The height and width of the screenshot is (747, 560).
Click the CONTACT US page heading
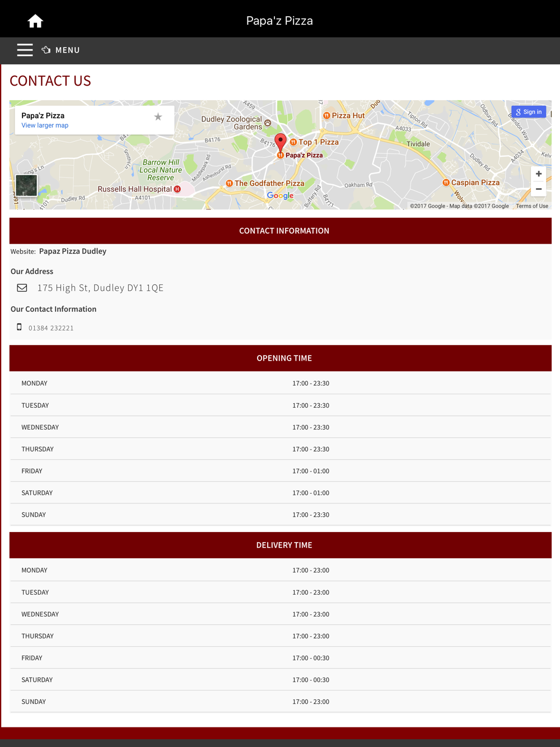point(50,81)
